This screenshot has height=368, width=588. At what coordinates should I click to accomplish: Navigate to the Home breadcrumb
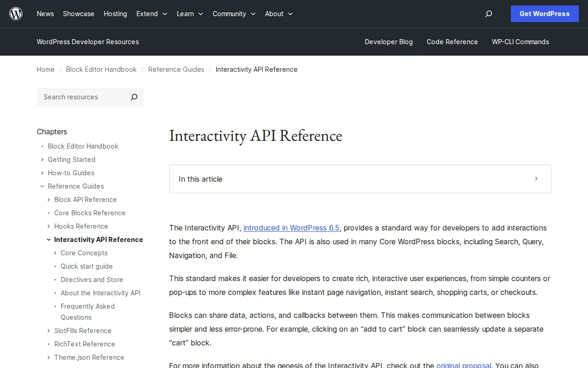45,69
